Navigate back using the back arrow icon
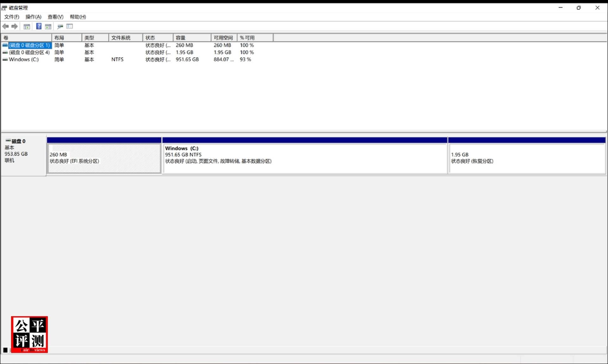The image size is (608, 364). [5, 26]
